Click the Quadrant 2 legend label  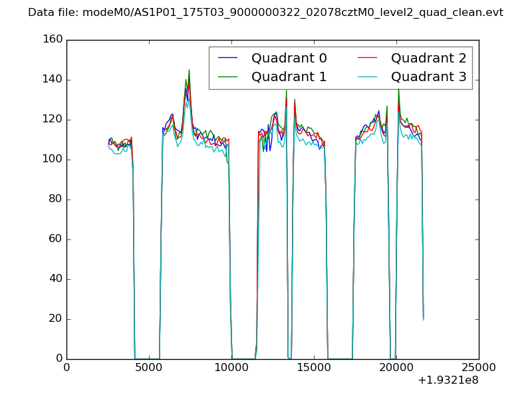point(428,58)
